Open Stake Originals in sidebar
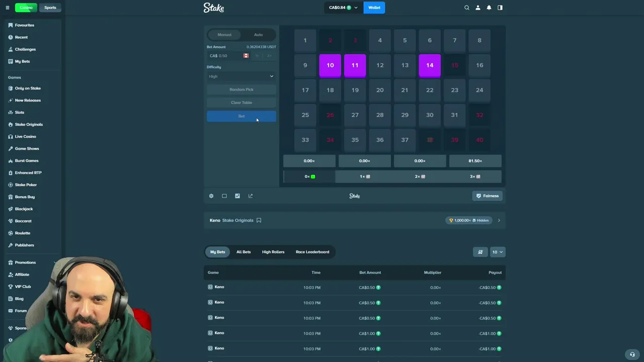 tap(29, 125)
